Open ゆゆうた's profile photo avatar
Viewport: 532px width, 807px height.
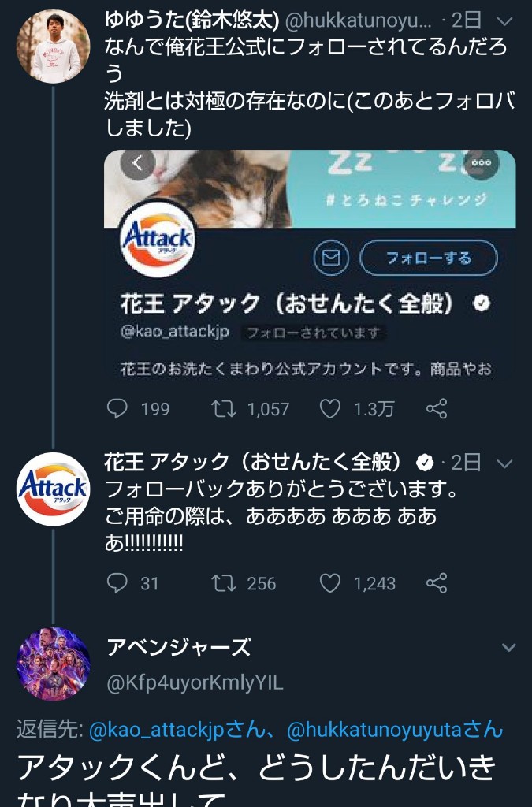coord(54,46)
